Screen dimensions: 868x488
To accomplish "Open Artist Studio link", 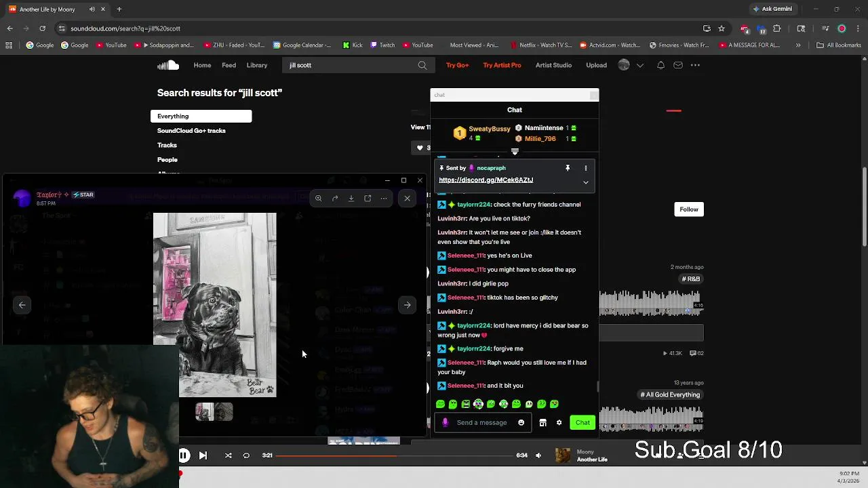I will pos(553,65).
